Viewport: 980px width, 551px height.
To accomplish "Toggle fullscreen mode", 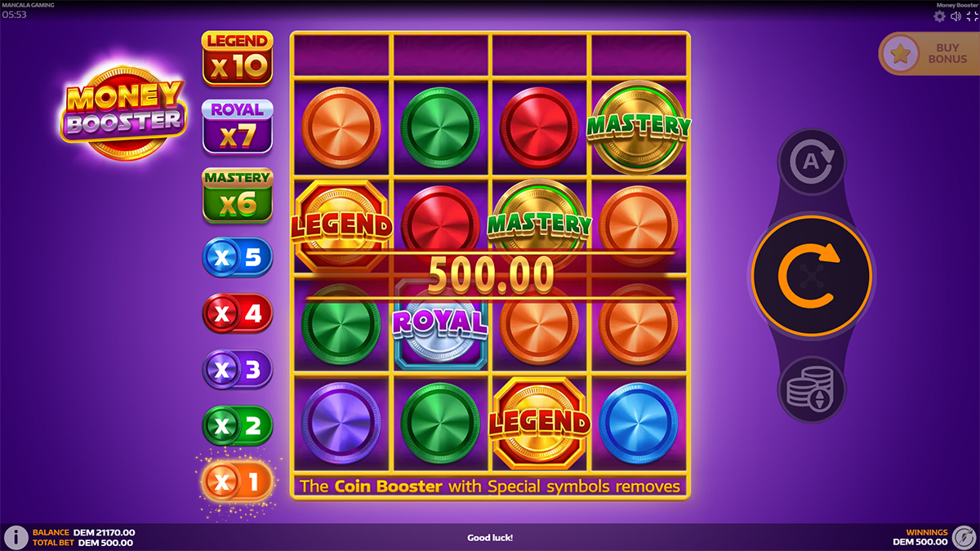I will pyautogui.click(x=971, y=16).
